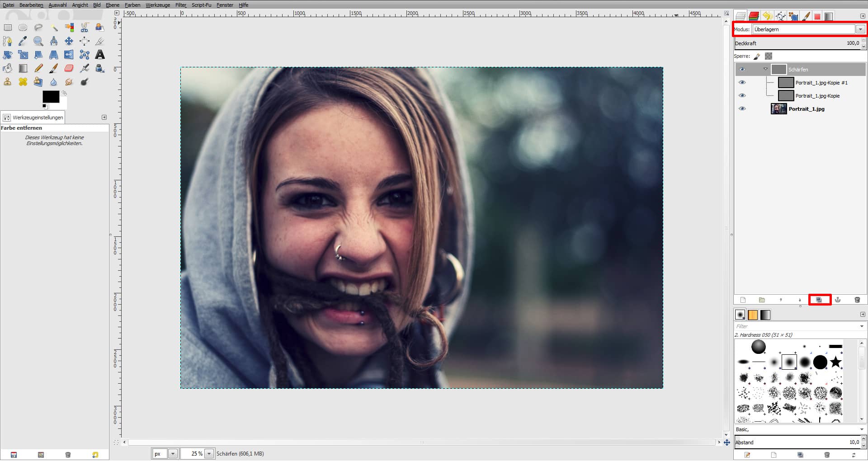The image size is (868, 461).
Task: Switch to the gradients tab above Filter
Action: (765, 315)
